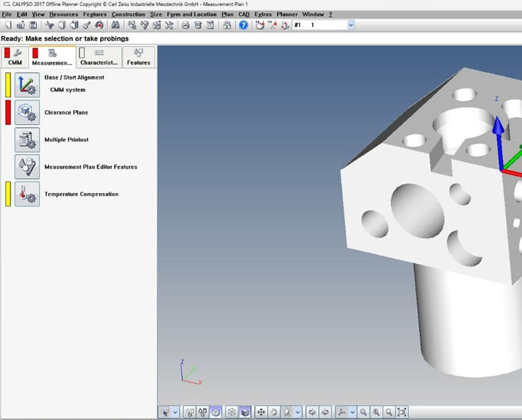Viewport: 522px width, 420px height.
Task: Click the scissors cut icon in toolbar
Action: click(x=49, y=25)
